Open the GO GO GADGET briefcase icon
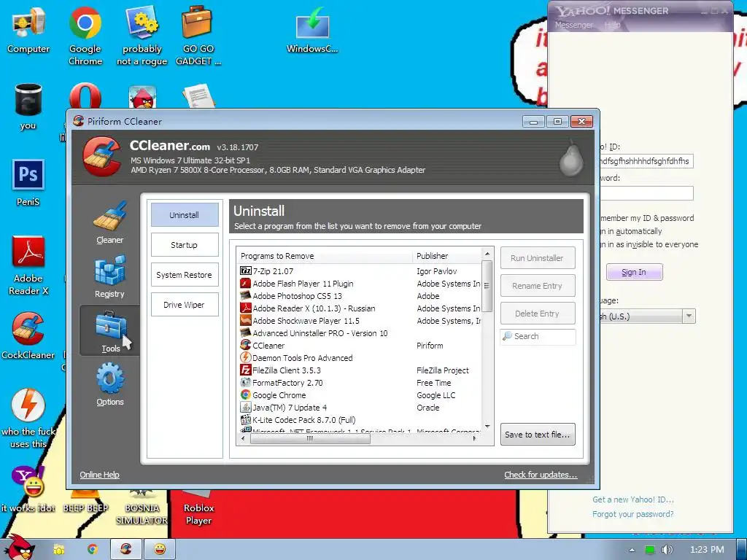Viewport: 747px width, 560px height. pyautogui.click(x=198, y=36)
